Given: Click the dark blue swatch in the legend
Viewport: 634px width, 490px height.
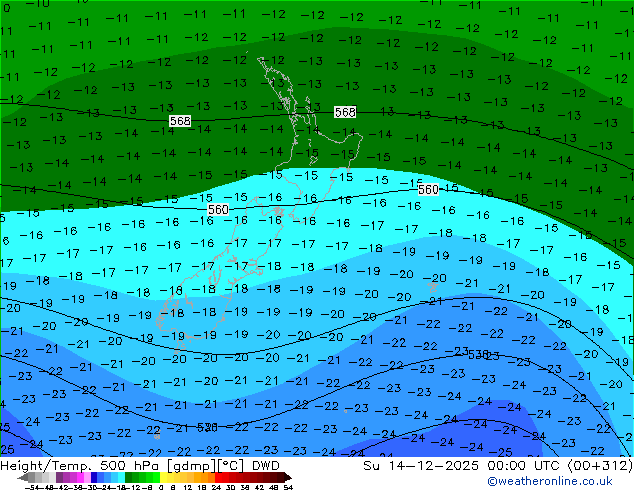Looking at the screenshot, I should coord(94,477).
